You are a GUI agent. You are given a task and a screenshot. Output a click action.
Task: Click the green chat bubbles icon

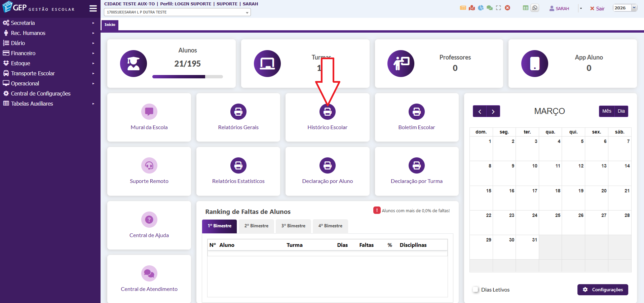coord(490,8)
